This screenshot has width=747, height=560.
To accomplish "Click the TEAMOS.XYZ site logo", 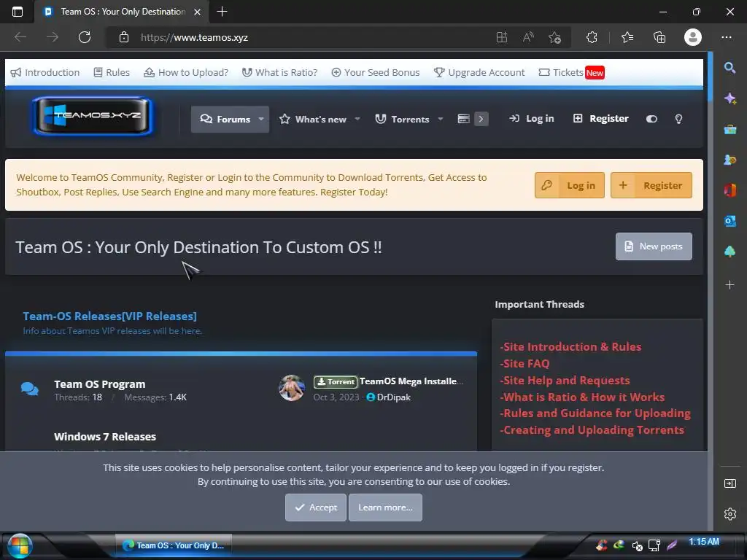I will click(93, 116).
